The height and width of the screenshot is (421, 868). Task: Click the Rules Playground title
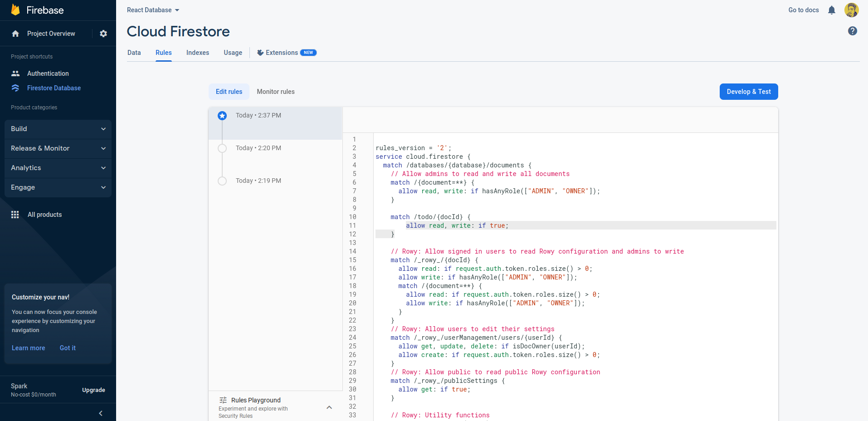[x=256, y=400]
